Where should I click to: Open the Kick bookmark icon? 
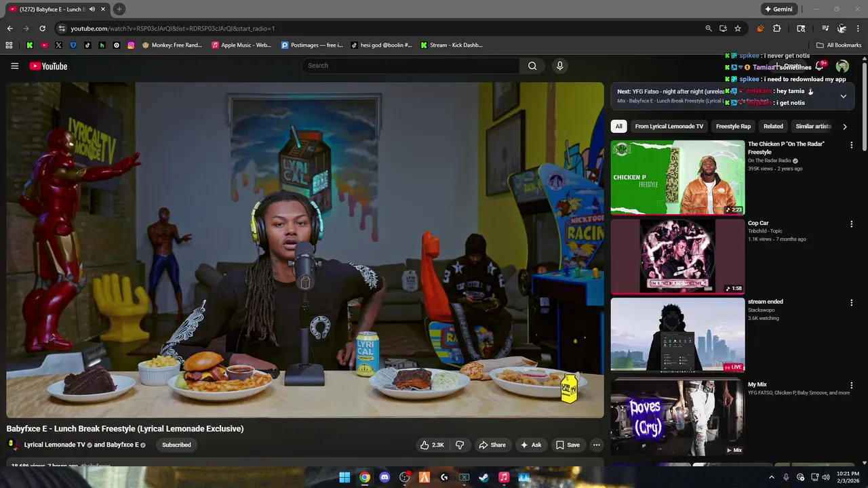tap(30, 45)
